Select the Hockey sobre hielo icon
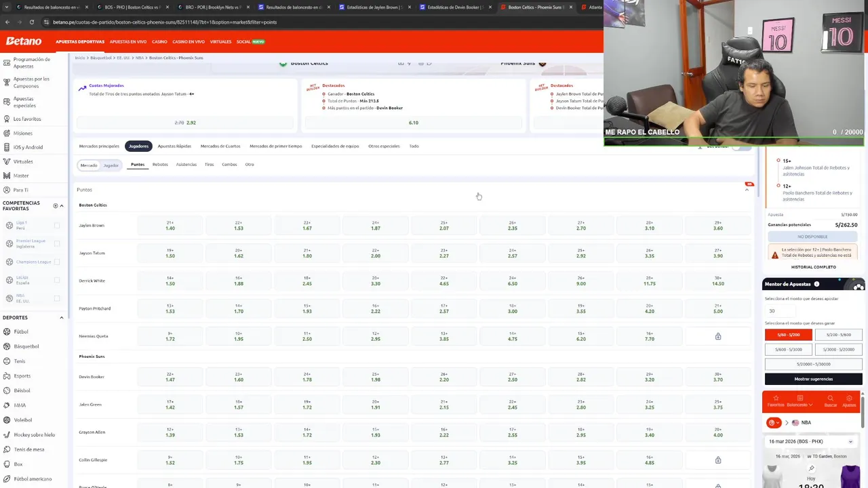This screenshot has height=488, width=868. click(6, 434)
